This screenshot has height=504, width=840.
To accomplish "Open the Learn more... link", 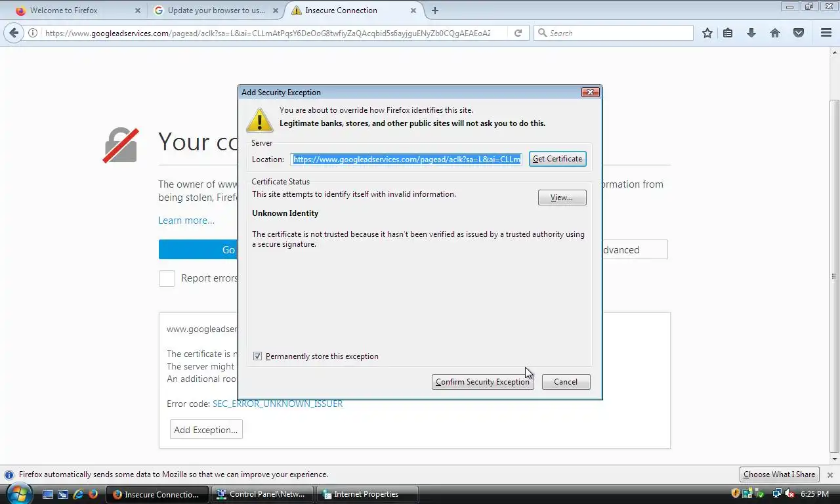I will pos(186,220).
